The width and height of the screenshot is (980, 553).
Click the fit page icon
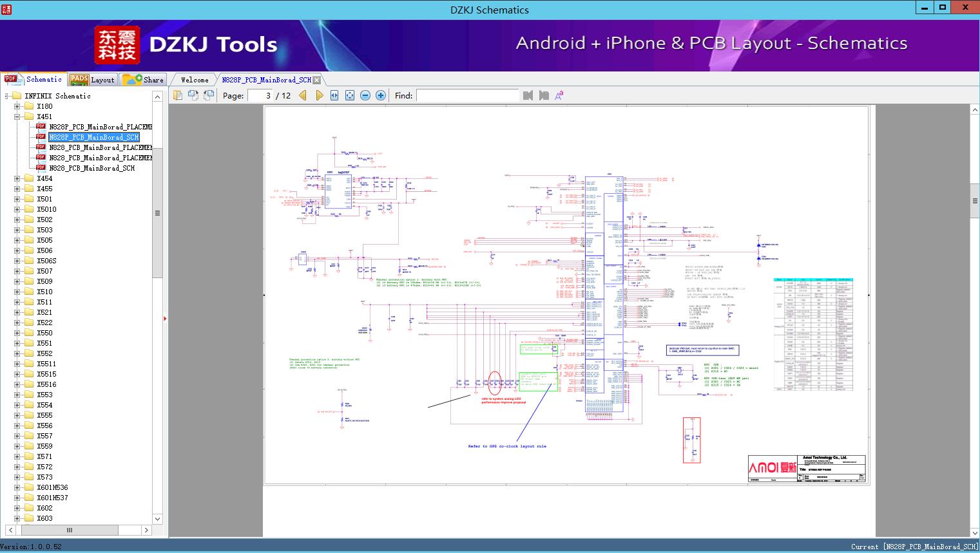[x=350, y=95]
